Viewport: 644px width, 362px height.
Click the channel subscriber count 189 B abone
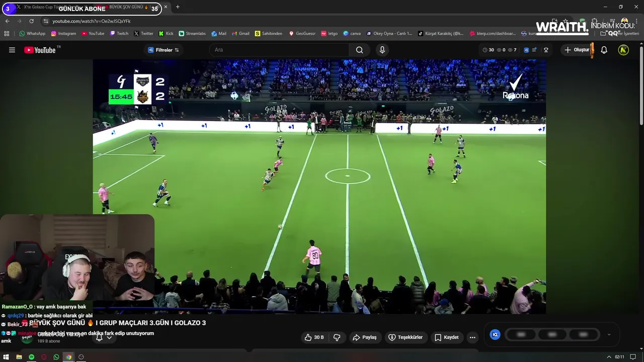click(48, 341)
